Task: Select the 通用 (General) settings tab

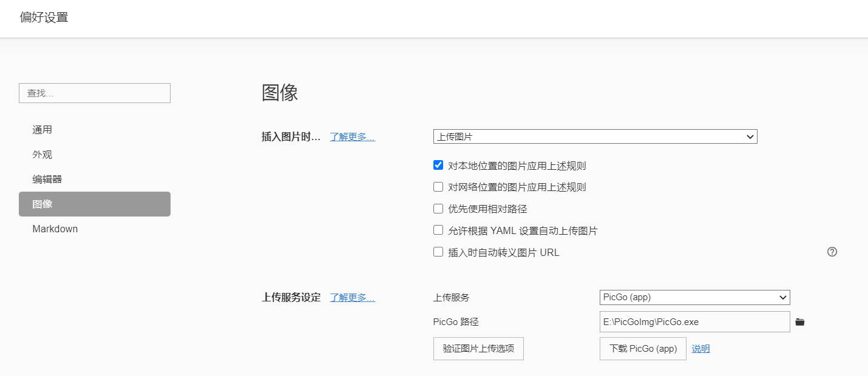Action: pos(42,130)
